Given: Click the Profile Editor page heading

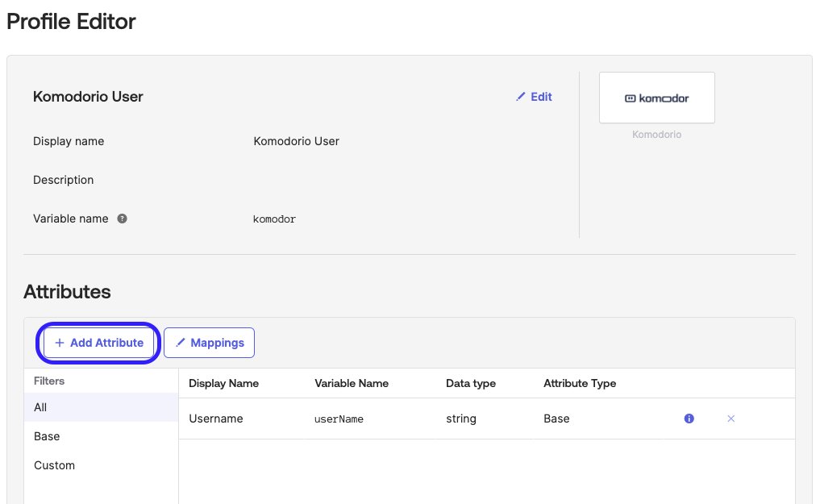Looking at the screenshot, I should [x=71, y=22].
